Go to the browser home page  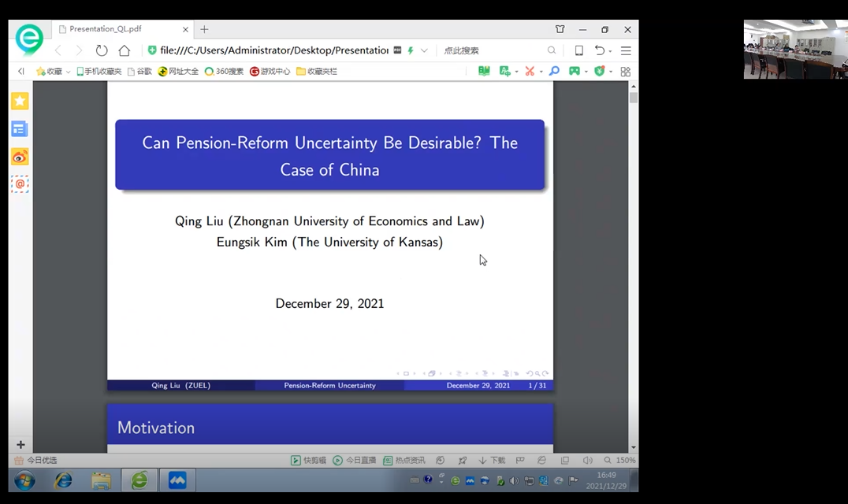point(125,50)
